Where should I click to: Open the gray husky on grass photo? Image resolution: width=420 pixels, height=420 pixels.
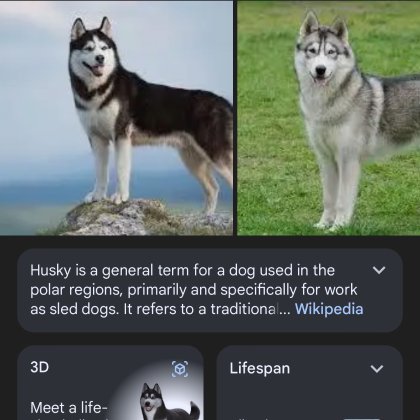pyautogui.click(x=329, y=118)
